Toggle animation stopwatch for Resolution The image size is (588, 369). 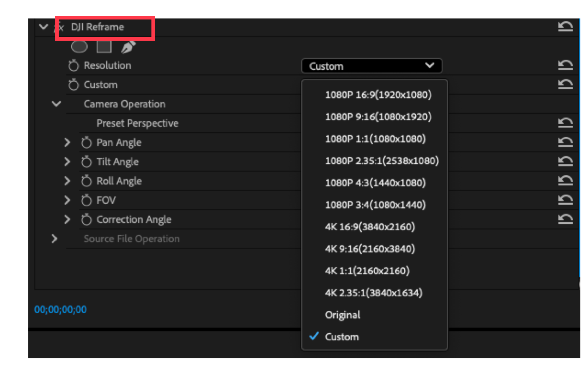tap(73, 65)
